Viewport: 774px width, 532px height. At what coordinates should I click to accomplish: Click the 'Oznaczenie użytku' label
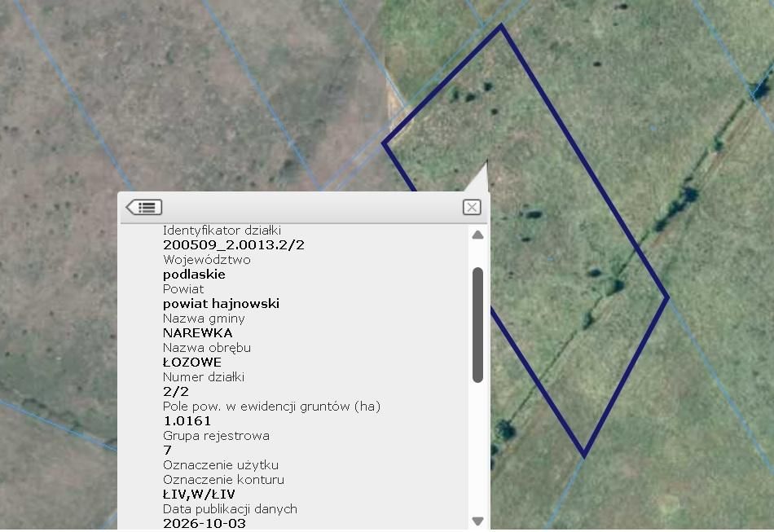pyautogui.click(x=221, y=465)
